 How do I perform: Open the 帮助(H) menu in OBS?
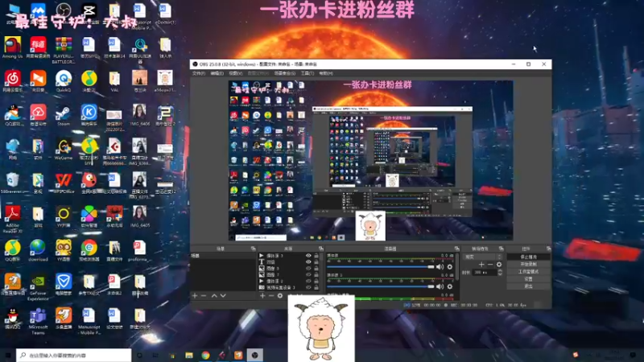click(326, 73)
